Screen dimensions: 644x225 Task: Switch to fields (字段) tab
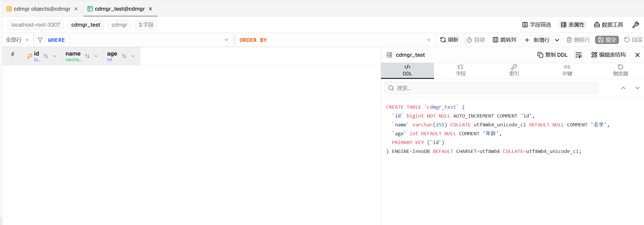461,71
